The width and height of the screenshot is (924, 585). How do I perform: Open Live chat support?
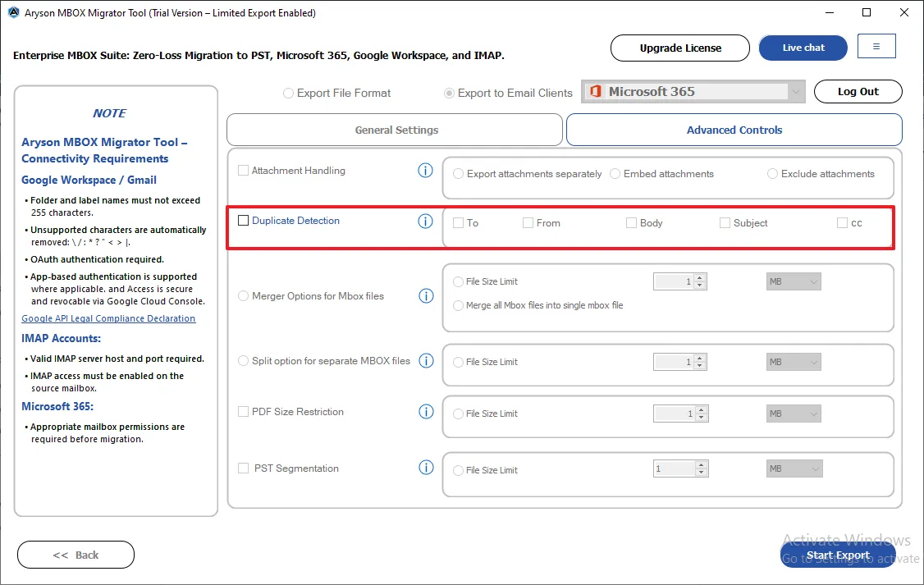[803, 48]
